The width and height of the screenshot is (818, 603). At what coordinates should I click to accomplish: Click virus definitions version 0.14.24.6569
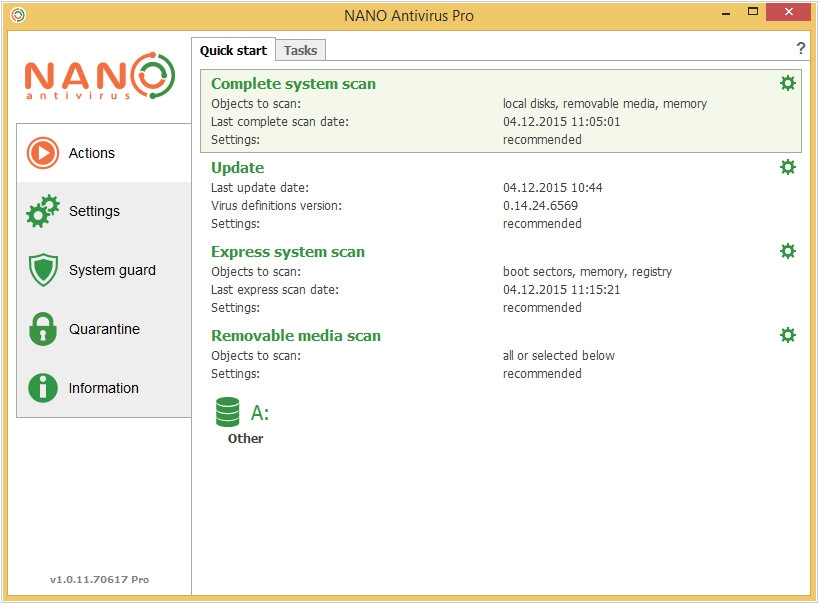coord(540,206)
